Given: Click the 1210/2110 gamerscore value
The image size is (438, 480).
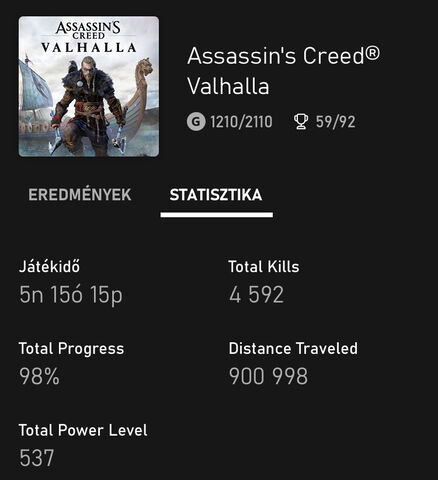Looking at the screenshot, I should 241,122.
